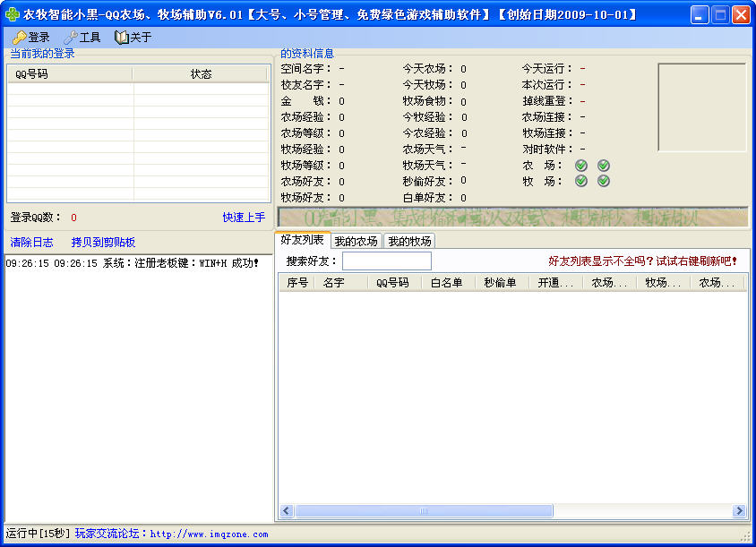Click the left green check icon beside 牧场
The width and height of the screenshot is (756, 547).
click(580, 181)
